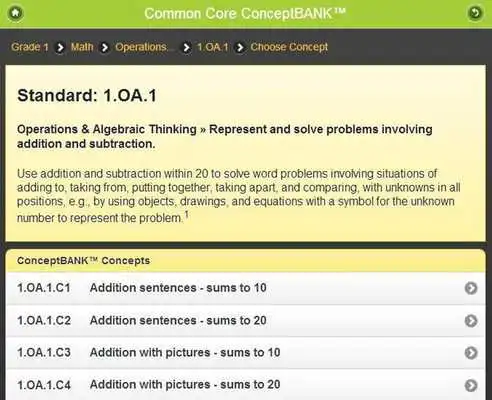Screen dimensions: 492x400
Task: Click the Common Core ConceptBANK title
Action: click(245, 14)
